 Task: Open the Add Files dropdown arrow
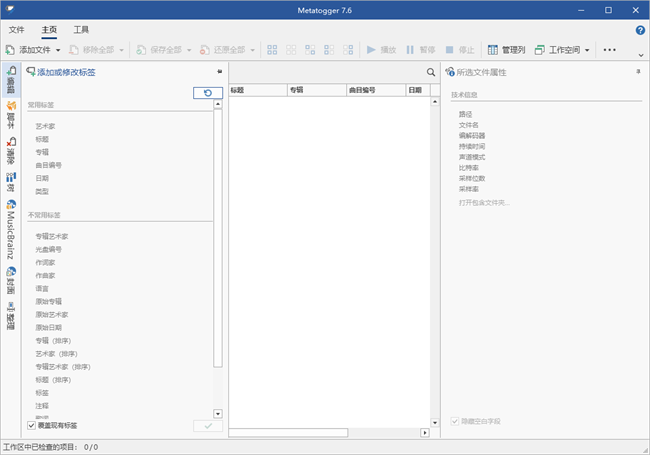pyautogui.click(x=59, y=49)
